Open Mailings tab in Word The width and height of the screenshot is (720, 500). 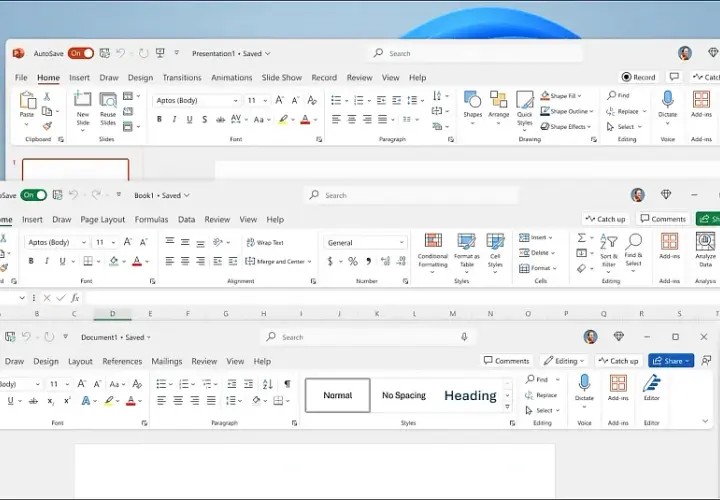tap(167, 361)
